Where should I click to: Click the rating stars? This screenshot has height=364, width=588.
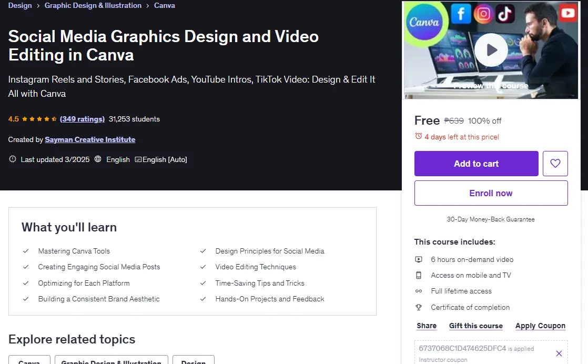pyautogui.click(x=39, y=119)
